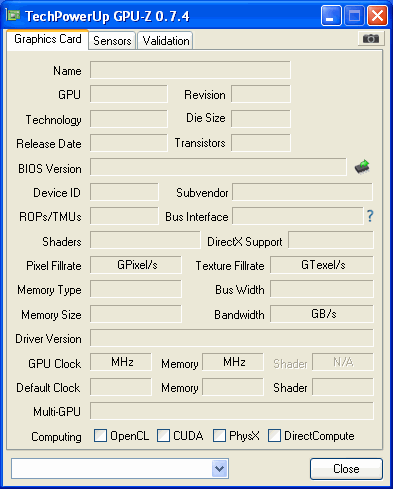Minimize the GPU-Z window
This screenshot has width=393, height=489.
point(331,16)
